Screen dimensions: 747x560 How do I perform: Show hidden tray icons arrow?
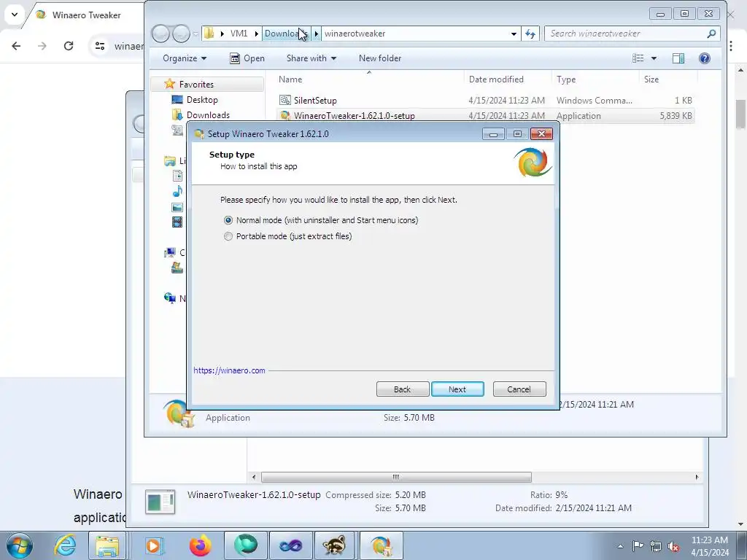click(620, 546)
